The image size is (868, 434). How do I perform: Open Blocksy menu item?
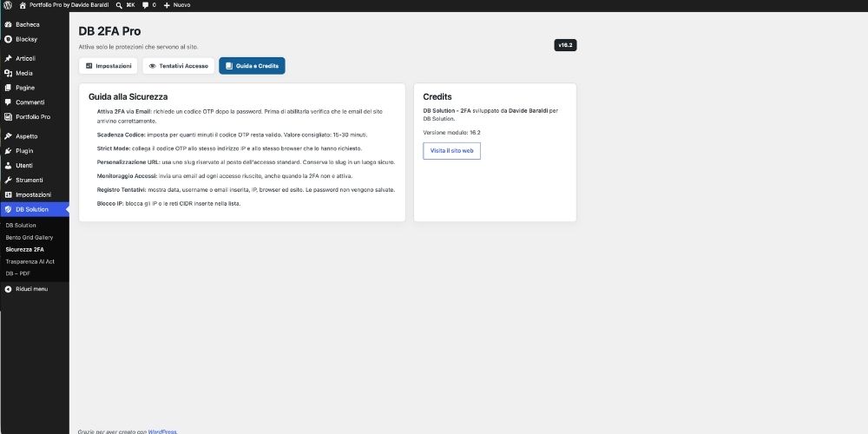[35, 39]
